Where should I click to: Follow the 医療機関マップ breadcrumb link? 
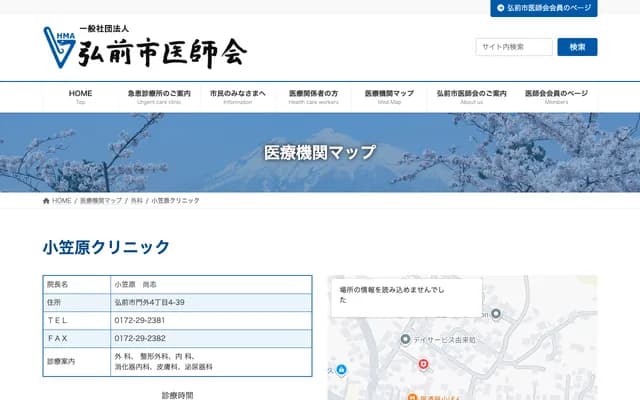(x=101, y=201)
